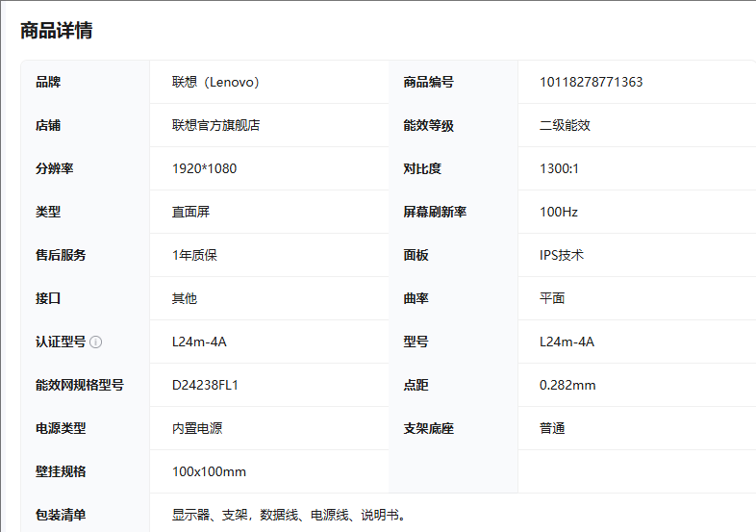Select the 1年质保 value
Viewport: 756px width, 532px height.
pos(195,255)
